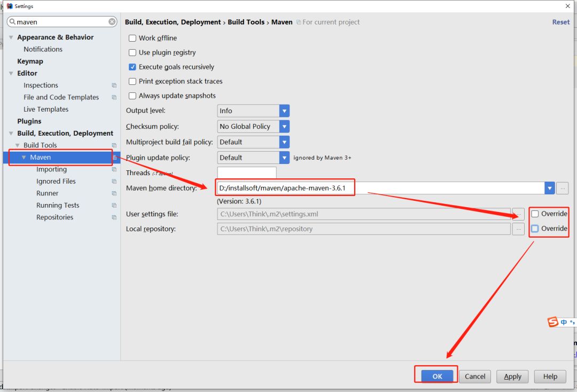Click browse button beside User settings file
Screen dimensions: 577x392
[518, 214]
